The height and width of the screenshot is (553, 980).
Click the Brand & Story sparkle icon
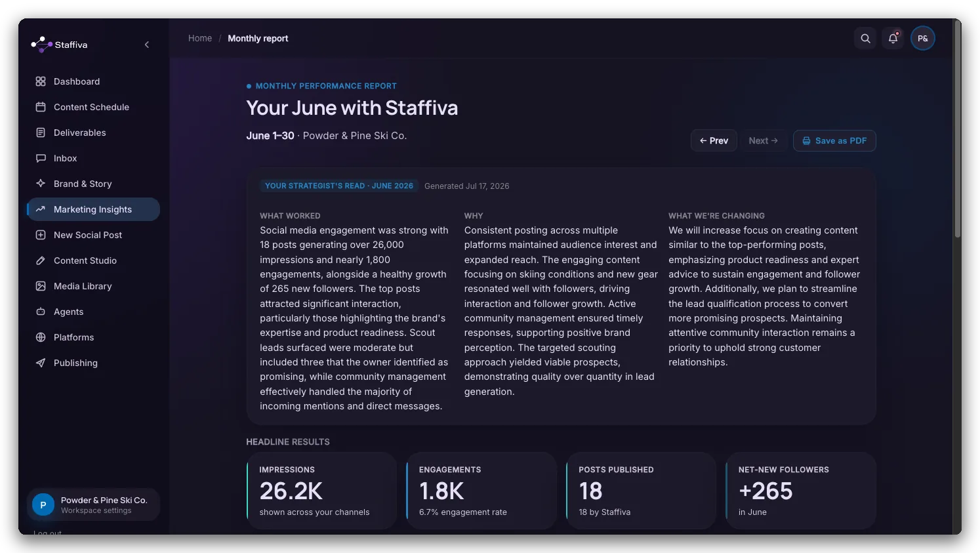(x=41, y=184)
